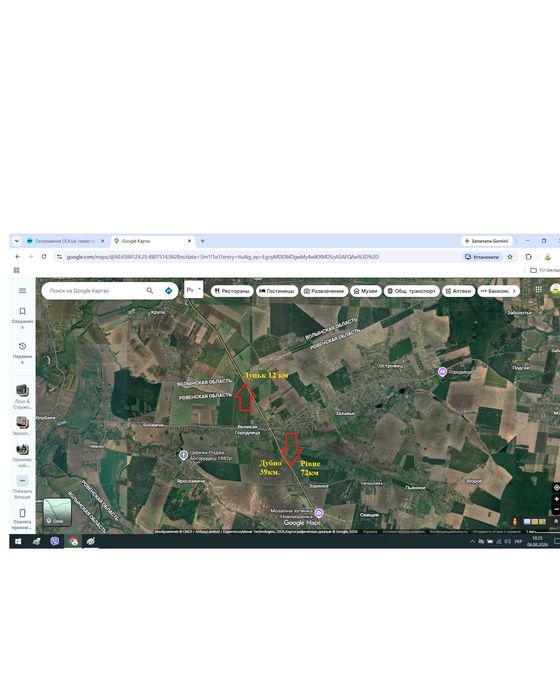This screenshot has height=700, width=560.
Task: Click the search magnifier icon
Action: (x=150, y=291)
